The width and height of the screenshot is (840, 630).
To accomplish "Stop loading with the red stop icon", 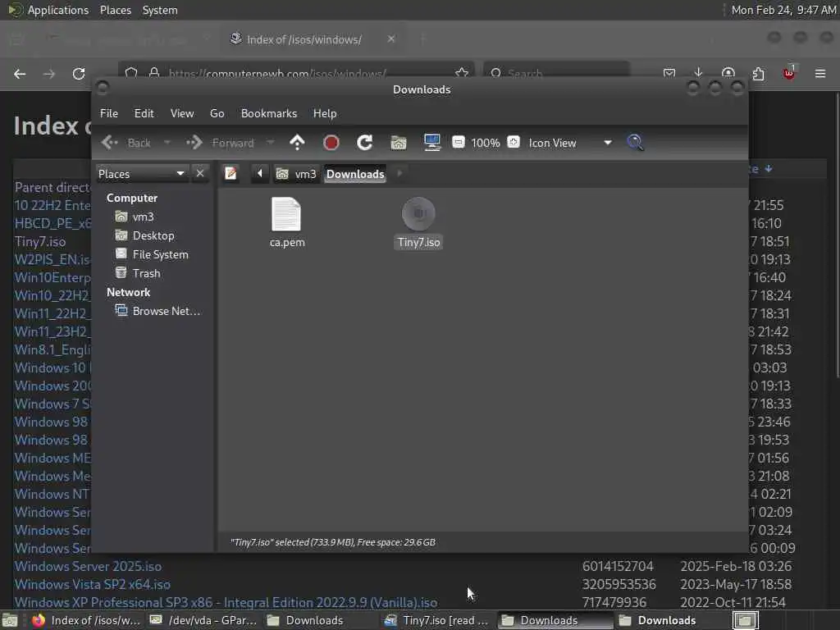I will pos(331,143).
